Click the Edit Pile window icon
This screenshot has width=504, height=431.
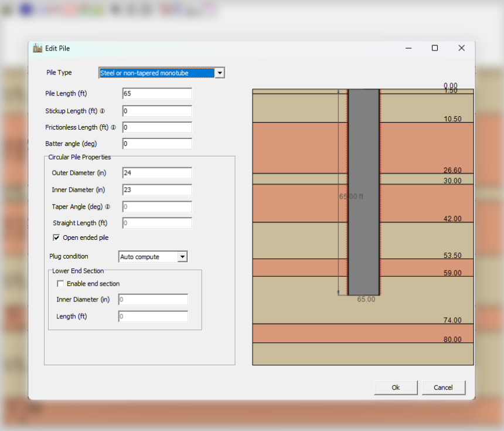pos(38,48)
